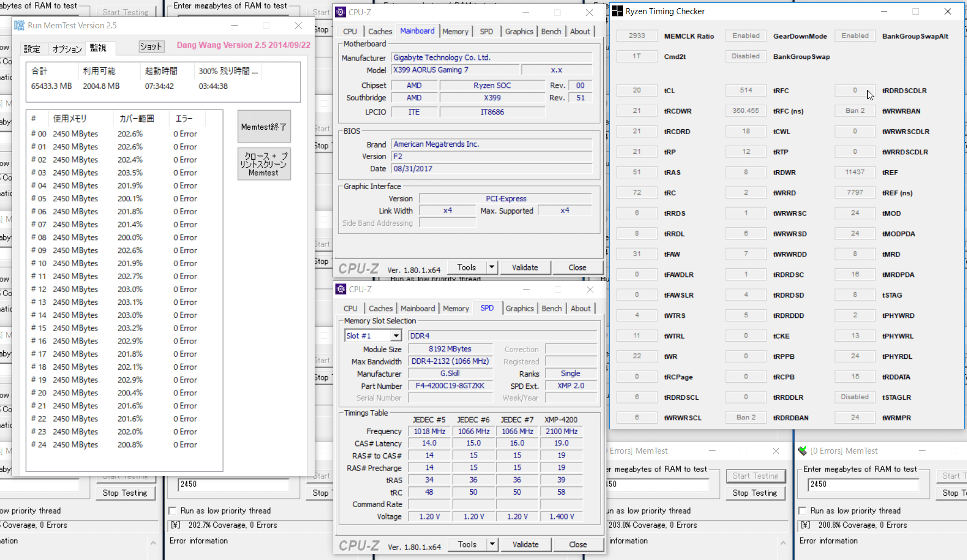The image size is (967, 560).
Task: Toggle low priority thread in 202.7% MemTest
Action: pos(173,511)
